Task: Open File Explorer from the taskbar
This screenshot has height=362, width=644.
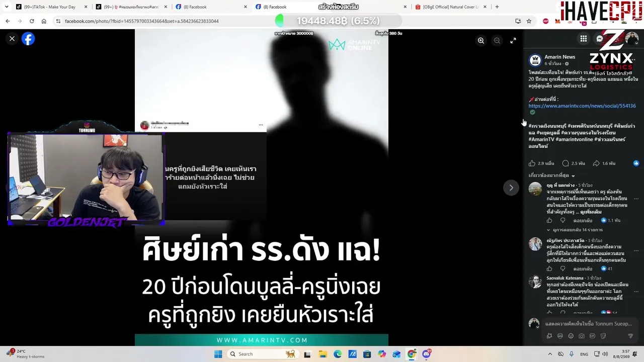Action: click(x=323, y=354)
